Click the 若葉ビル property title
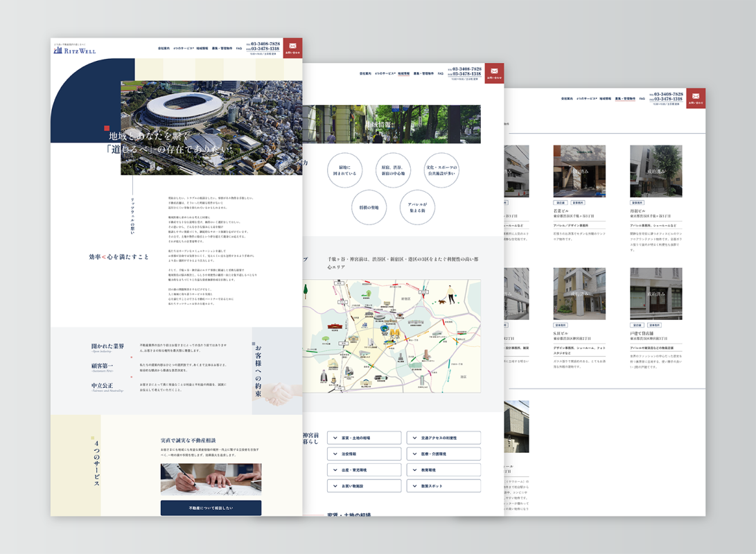The height and width of the screenshot is (554, 756). pos(561,211)
